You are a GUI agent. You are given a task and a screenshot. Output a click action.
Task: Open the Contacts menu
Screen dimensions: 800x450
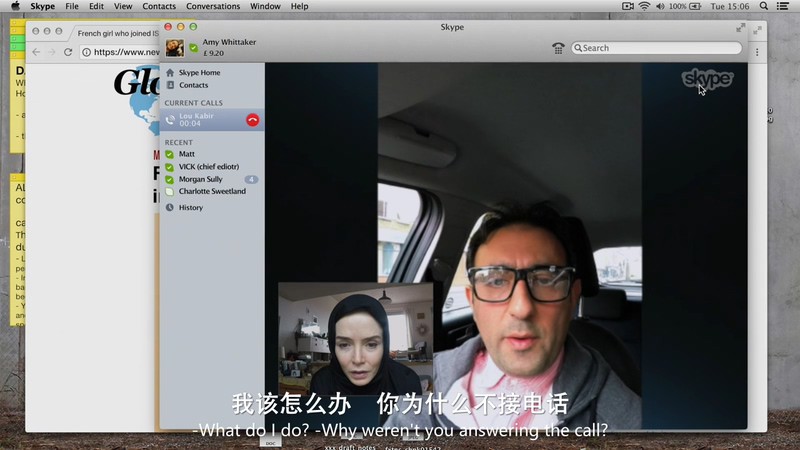159,6
